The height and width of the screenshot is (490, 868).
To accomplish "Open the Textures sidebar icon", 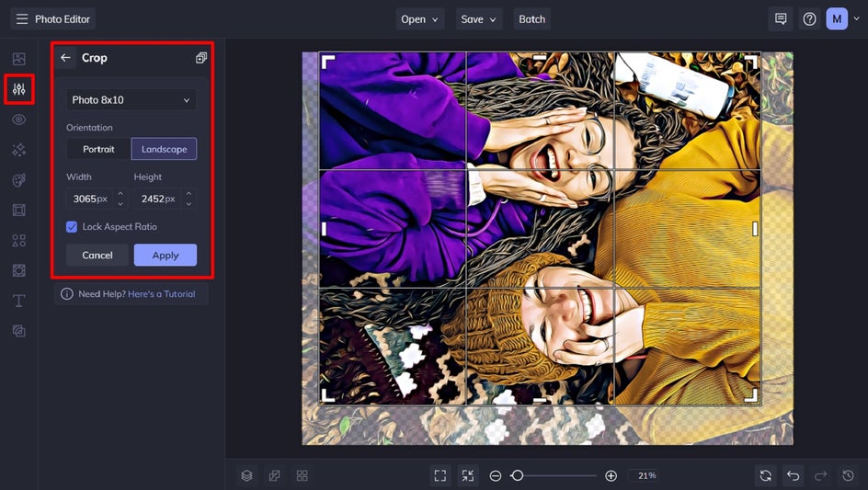I will pos(18,270).
